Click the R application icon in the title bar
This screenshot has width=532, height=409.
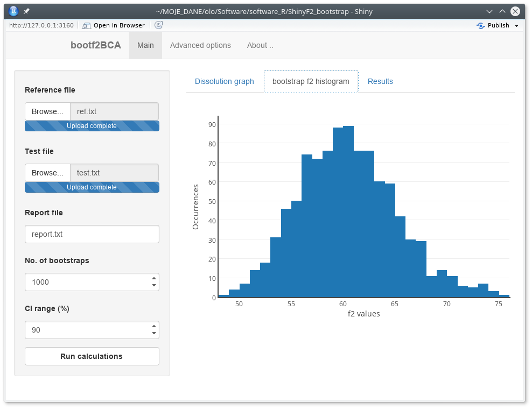[x=13, y=11]
